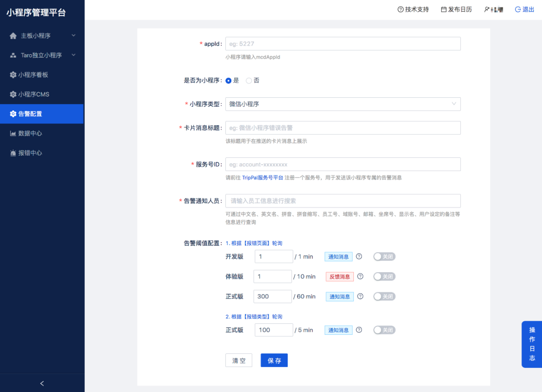
Task: Collapse the sidebar with the left arrow
Action: click(x=42, y=383)
